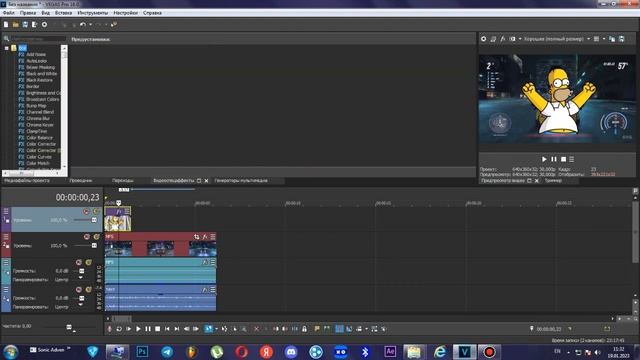Mute video track 1
This screenshot has height=360, width=640.
point(86,211)
